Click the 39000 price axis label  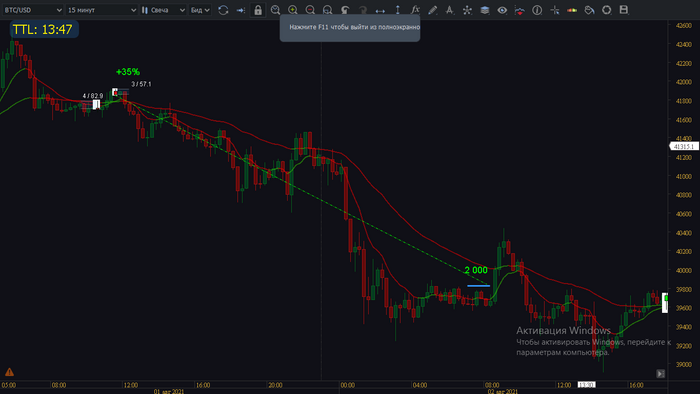[683, 365]
